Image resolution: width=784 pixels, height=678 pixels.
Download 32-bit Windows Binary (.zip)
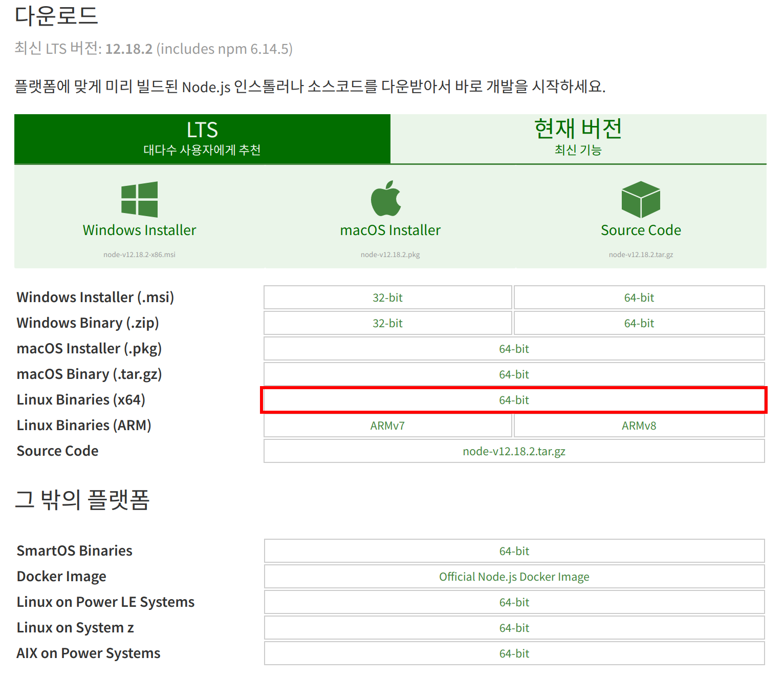click(x=387, y=323)
